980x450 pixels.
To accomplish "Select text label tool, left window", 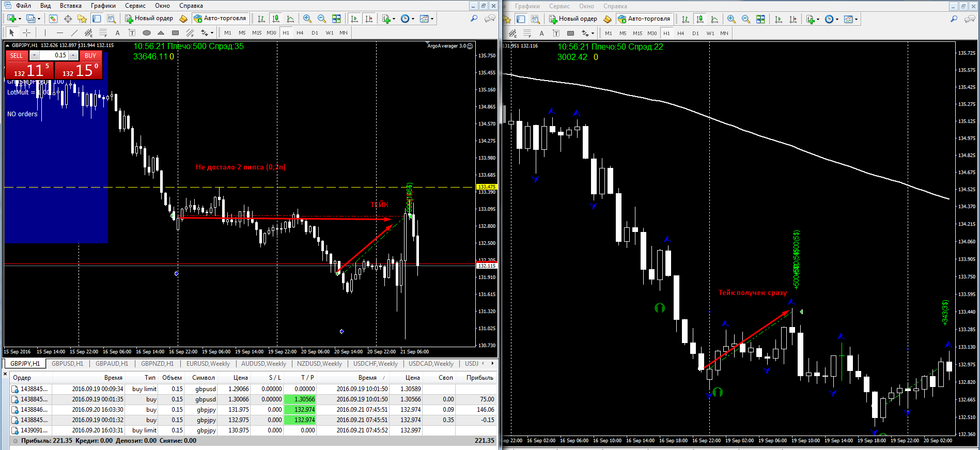I will coord(132,33).
